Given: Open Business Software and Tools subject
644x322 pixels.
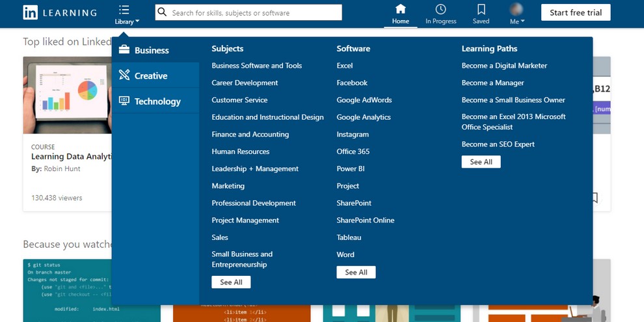Looking at the screenshot, I should (257, 66).
